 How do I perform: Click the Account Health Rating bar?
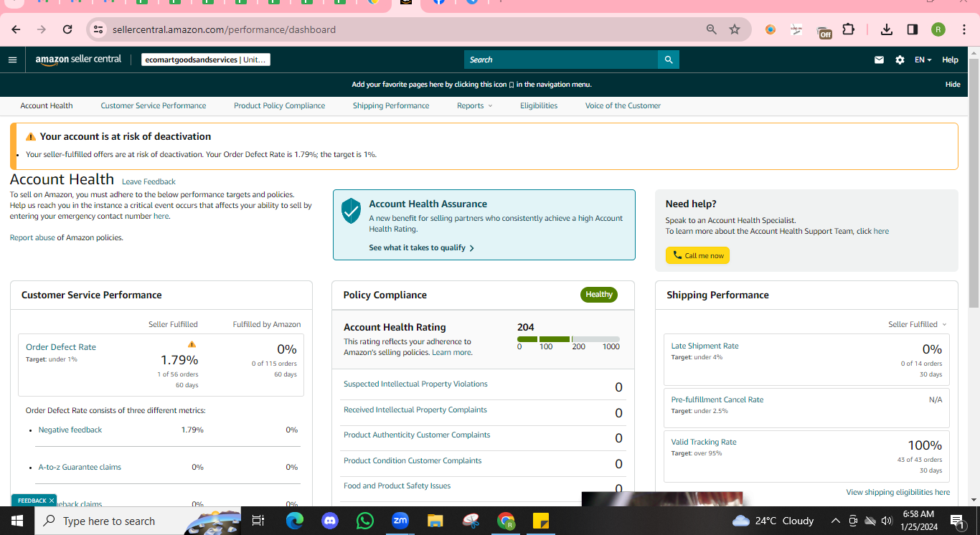568,339
